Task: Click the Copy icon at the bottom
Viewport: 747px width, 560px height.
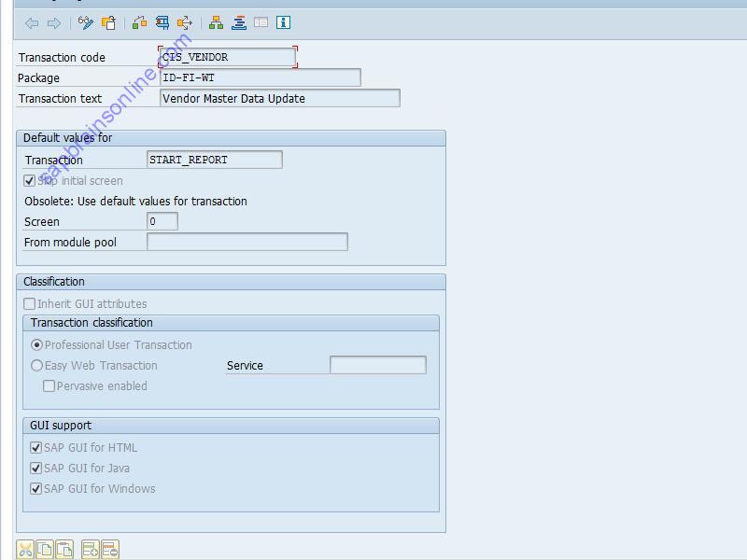Action: 47,550
